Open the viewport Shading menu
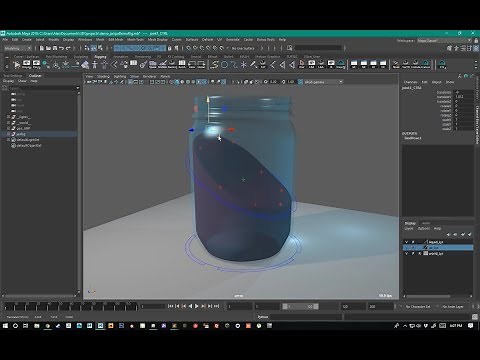This screenshot has height=360, width=480. click(103, 76)
